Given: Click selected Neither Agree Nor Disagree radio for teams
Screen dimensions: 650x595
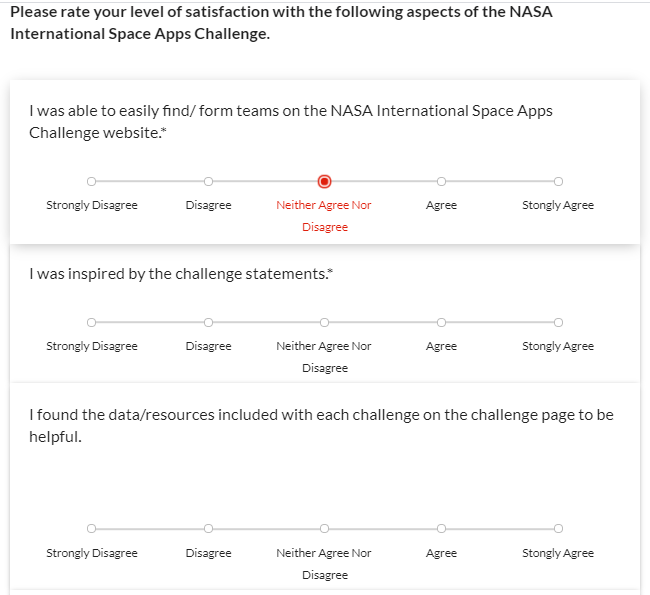Looking at the screenshot, I should point(324,182).
